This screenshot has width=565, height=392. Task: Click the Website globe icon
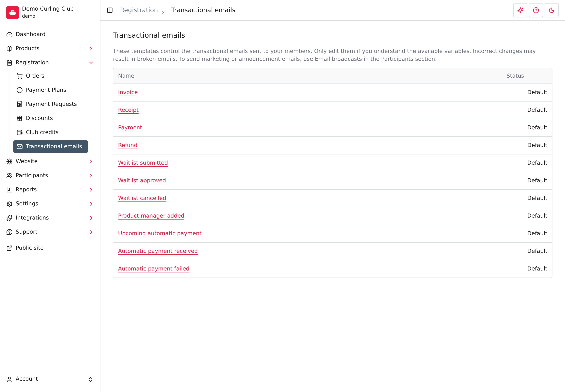click(x=9, y=161)
